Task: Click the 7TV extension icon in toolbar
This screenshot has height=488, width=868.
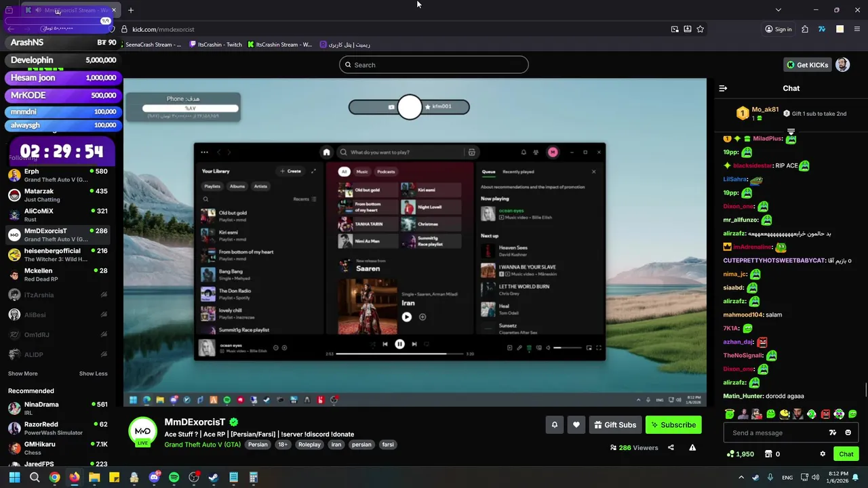Action: pos(822,29)
